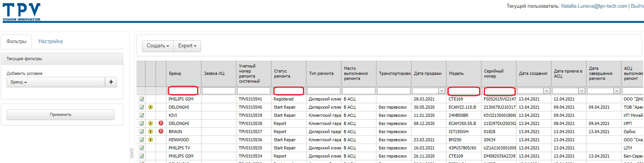The image size is (644, 163).
Task: Sort by Модель column header
Action: coord(464,73)
